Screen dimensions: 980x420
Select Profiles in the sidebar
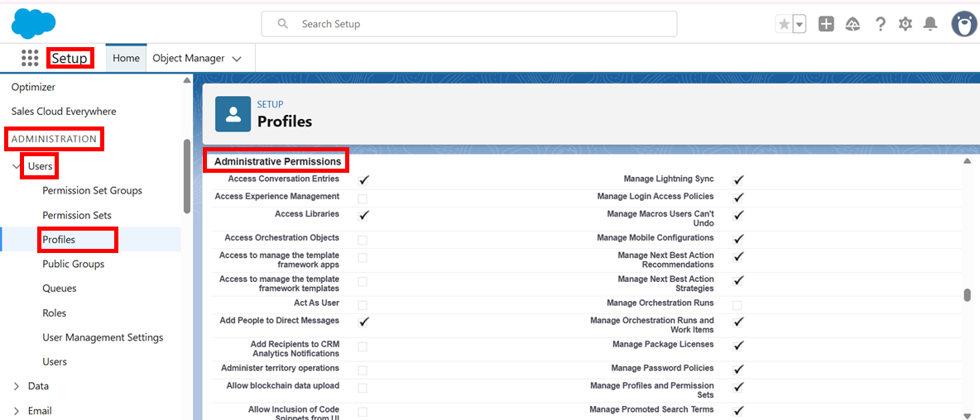(59, 240)
